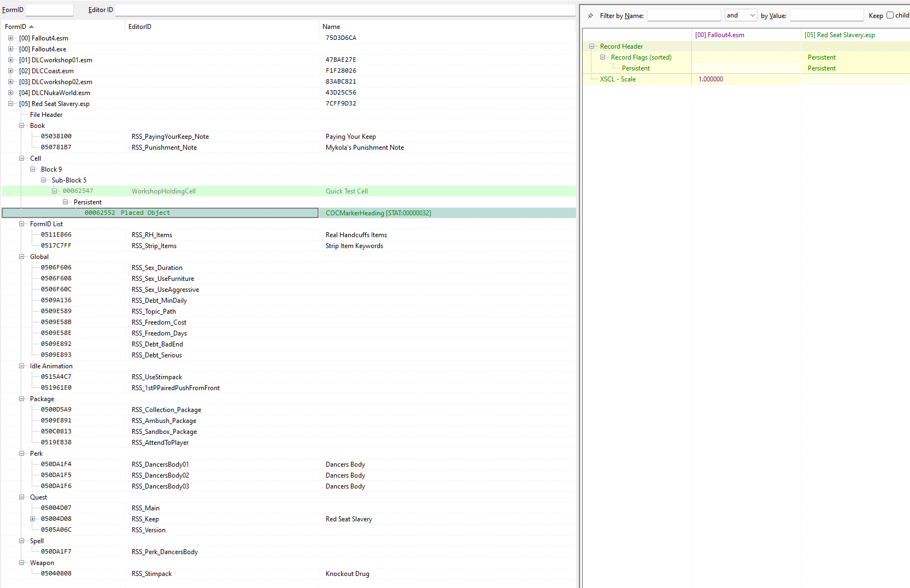Click the [00] Fallout4.esm column header in record view
The image size is (910, 588).
tap(746, 35)
